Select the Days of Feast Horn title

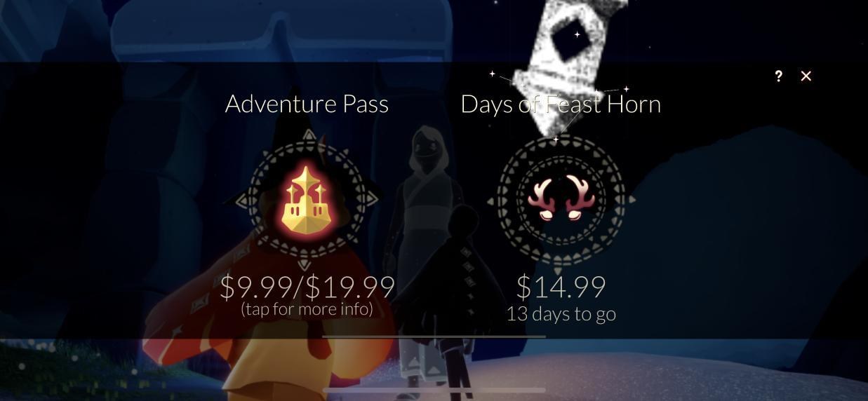click(x=561, y=104)
